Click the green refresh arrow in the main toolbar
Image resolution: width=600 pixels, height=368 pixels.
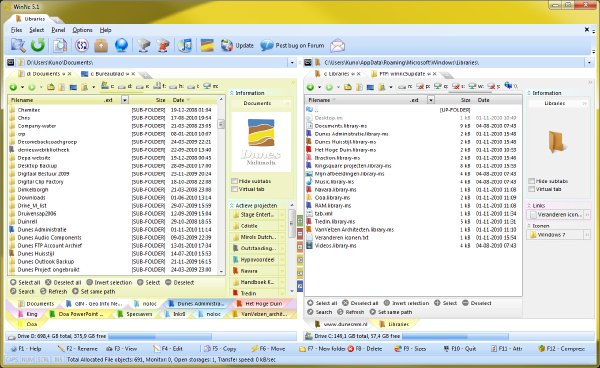click(x=38, y=45)
